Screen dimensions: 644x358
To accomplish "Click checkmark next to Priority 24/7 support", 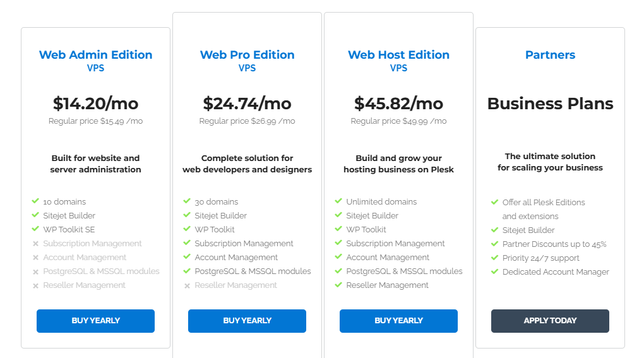I will 495,258.
